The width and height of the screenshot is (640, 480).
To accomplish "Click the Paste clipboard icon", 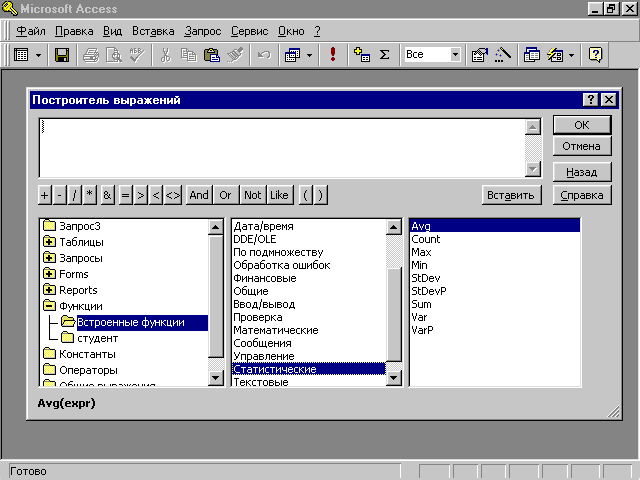I will click(x=211, y=55).
